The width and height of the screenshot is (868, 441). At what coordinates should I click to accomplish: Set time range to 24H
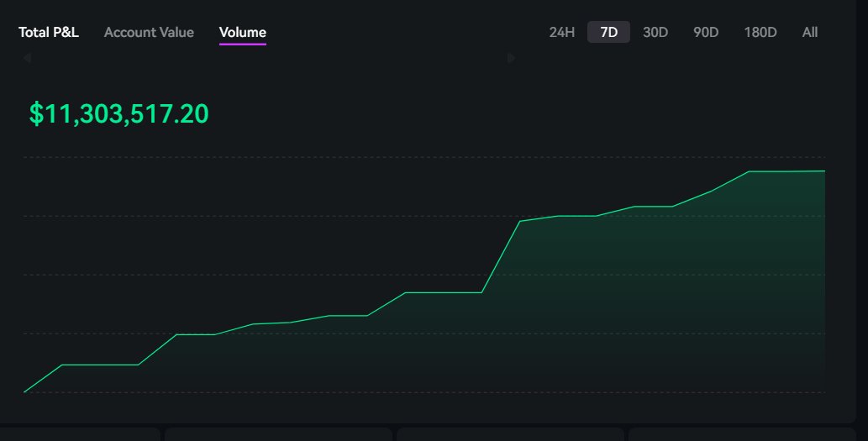pos(562,32)
